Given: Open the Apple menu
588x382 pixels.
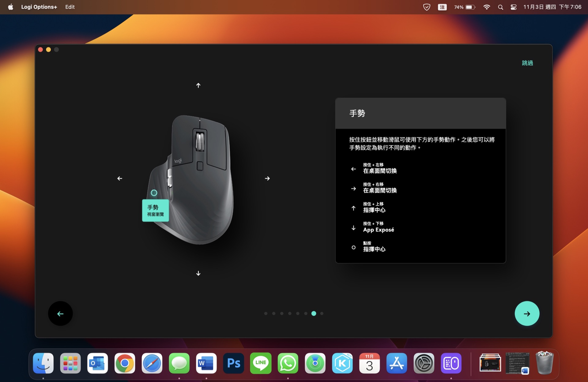Looking at the screenshot, I should click(10, 7).
